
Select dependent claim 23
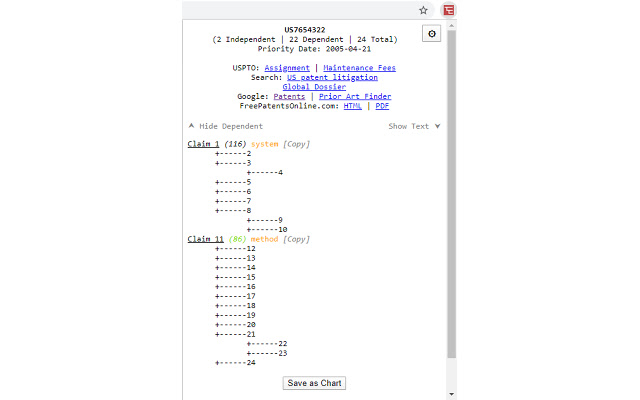pyautogui.click(x=282, y=353)
